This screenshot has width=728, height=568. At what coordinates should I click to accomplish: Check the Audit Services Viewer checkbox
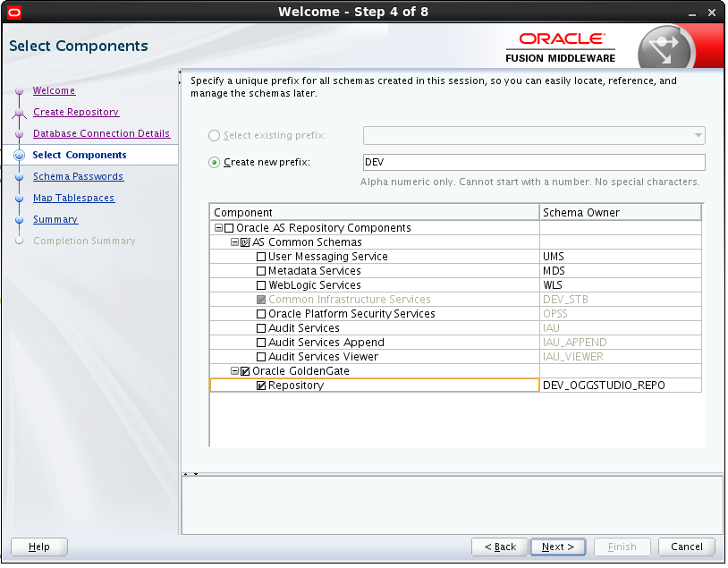point(261,357)
